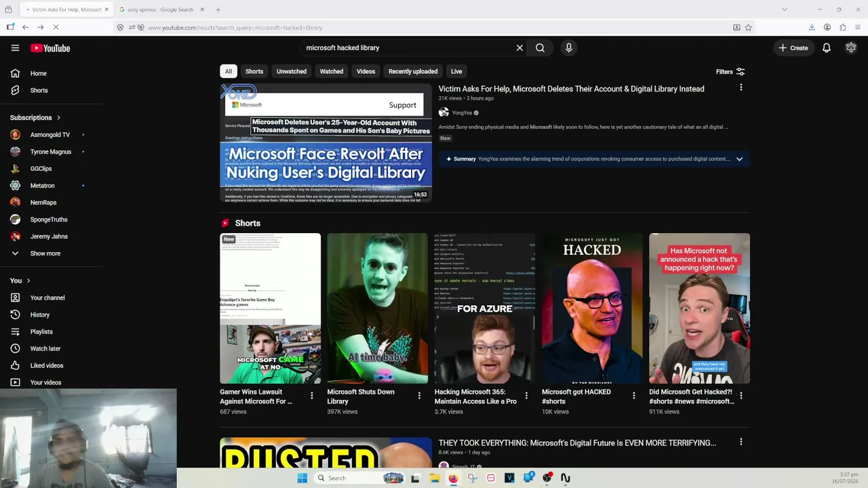Open the account avatar menu
Screen dimensions: 868x488
point(851,47)
